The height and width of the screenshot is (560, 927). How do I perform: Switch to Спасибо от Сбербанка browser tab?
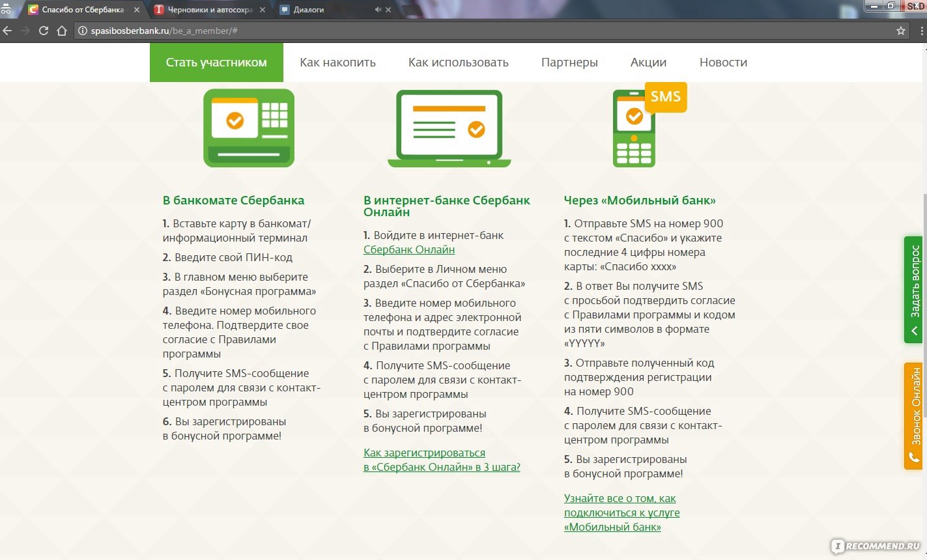point(83,10)
